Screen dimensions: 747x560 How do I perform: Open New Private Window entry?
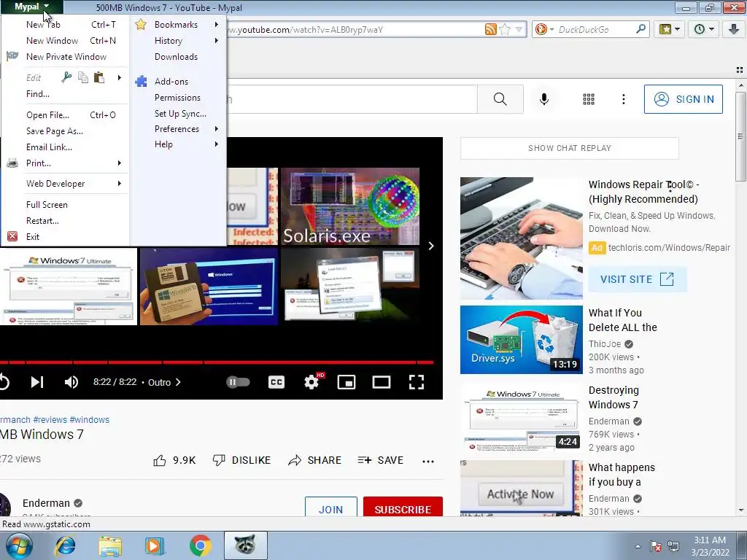pyautogui.click(x=66, y=57)
